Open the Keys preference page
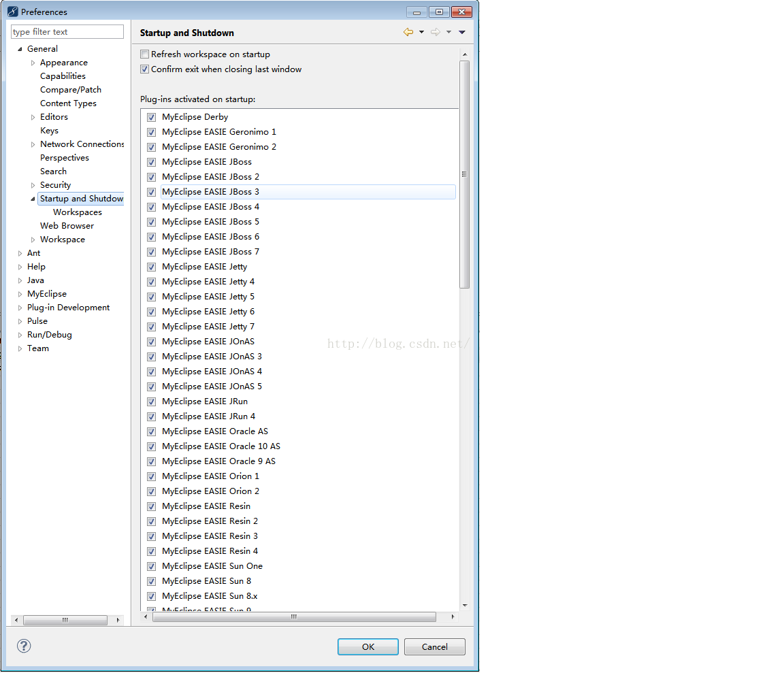This screenshot has height=673, width=784. pyautogui.click(x=49, y=131)
